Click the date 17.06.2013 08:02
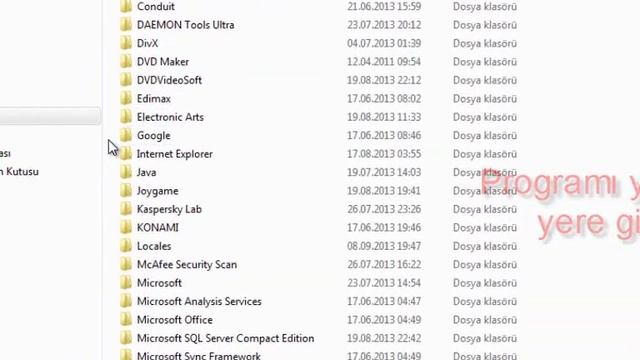 [x=384, y=98]
